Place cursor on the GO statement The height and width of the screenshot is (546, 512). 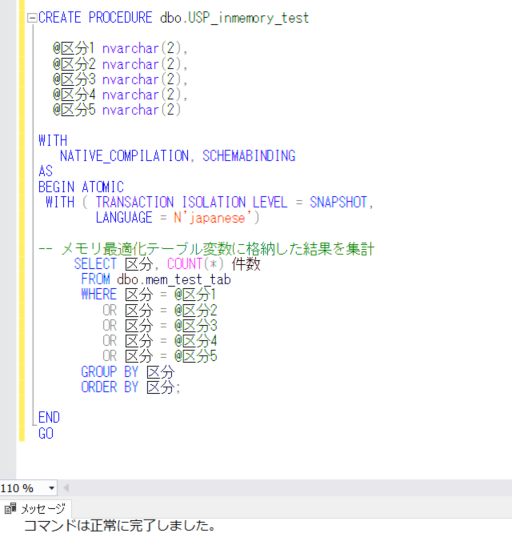pyautogui.click(x=46, y=434)
